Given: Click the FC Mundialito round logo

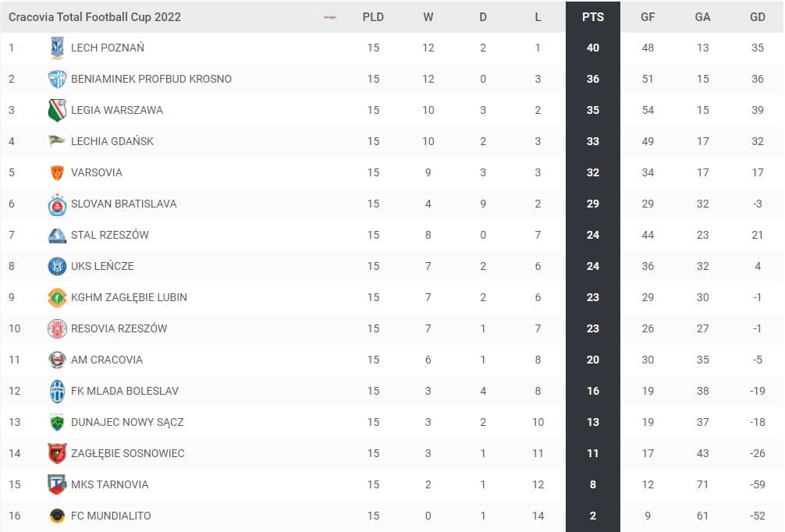Looking at the screenshot, I should pos(57,516).
